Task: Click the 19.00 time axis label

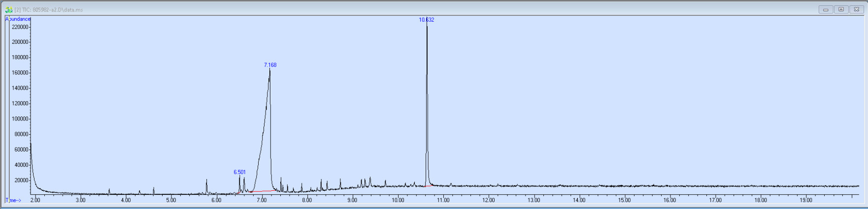Action: click(805, 200)
